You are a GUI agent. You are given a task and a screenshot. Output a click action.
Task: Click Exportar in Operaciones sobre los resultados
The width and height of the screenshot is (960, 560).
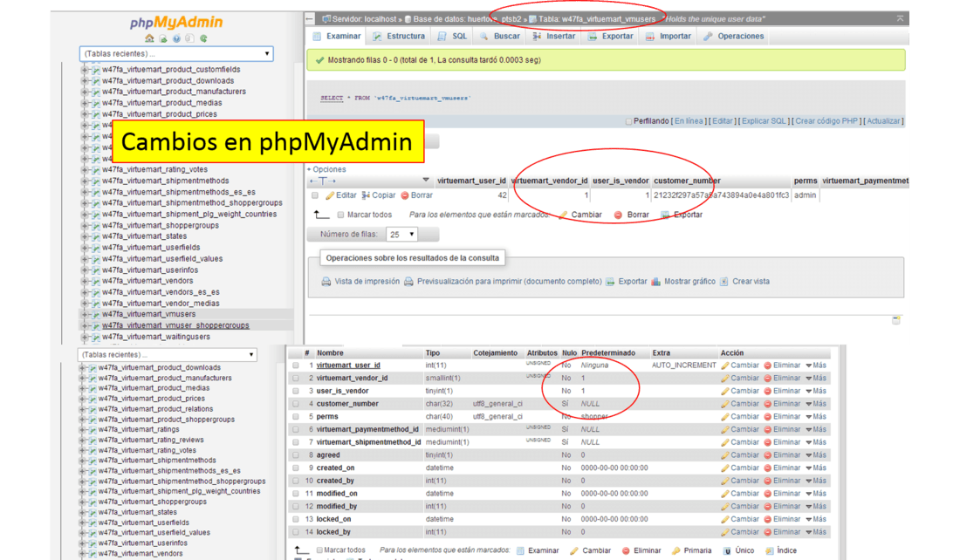(x=627, y=282)
